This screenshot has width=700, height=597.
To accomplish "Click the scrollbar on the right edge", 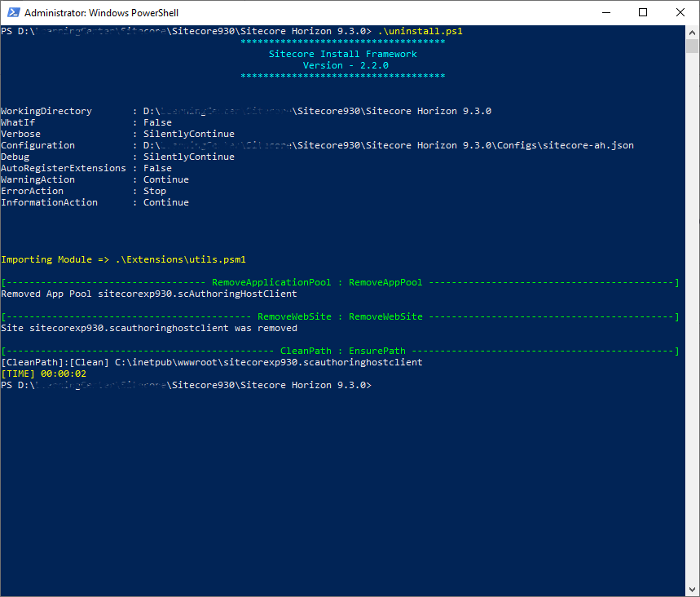I will point(693,245).
